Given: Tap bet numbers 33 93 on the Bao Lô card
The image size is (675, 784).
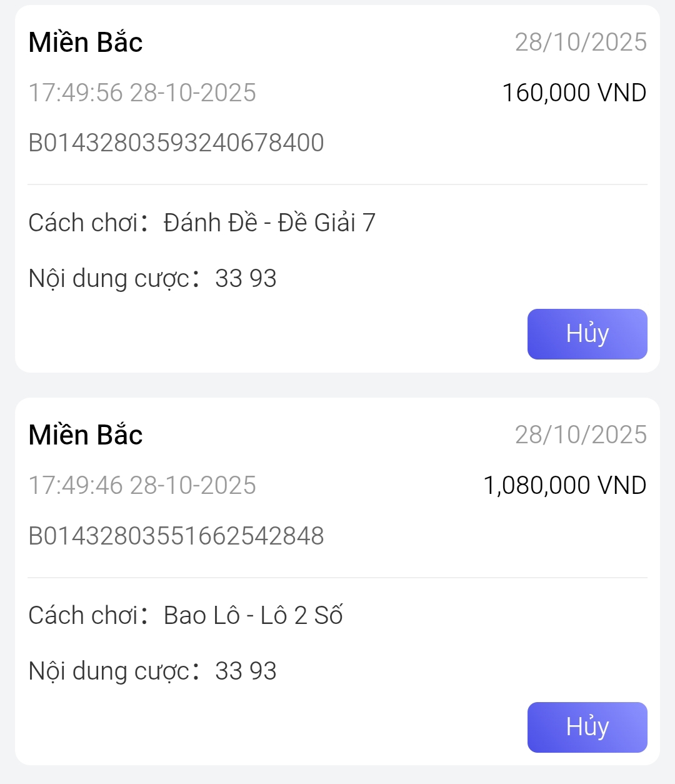Looking at the screenshot, I should click(x=246, y=671).
